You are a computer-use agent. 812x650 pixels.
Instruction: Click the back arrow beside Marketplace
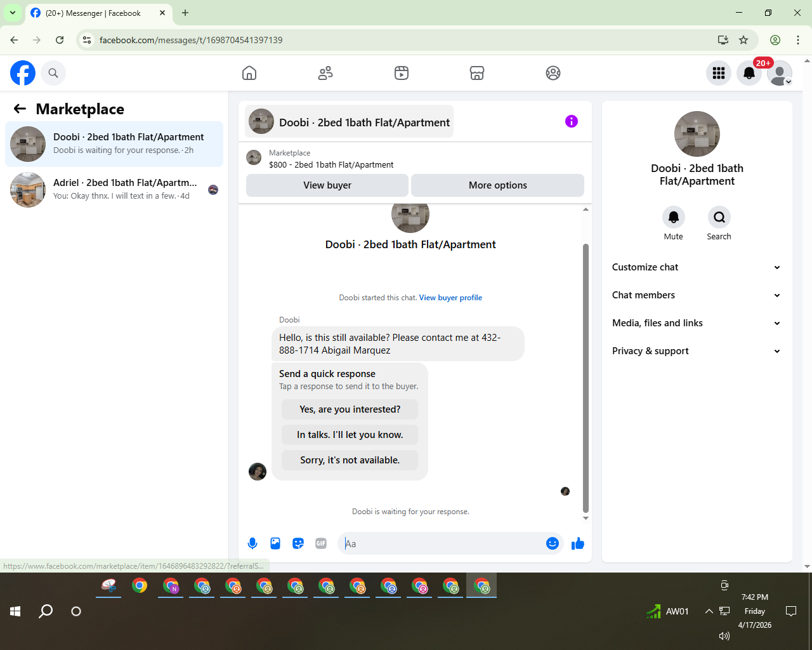click(20, 109)
